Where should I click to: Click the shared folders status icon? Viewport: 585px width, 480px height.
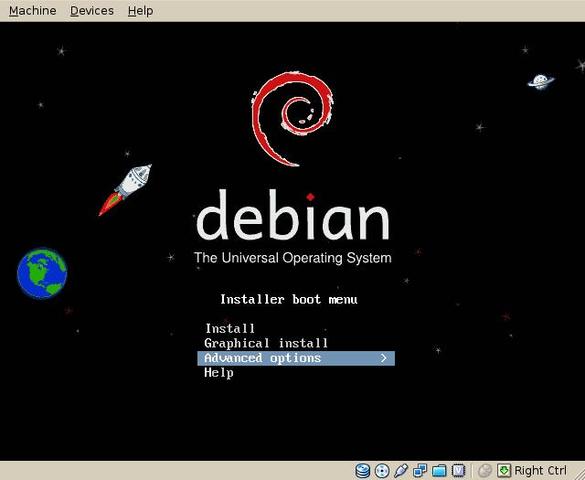pyautogui.click(x=439, y=471)
